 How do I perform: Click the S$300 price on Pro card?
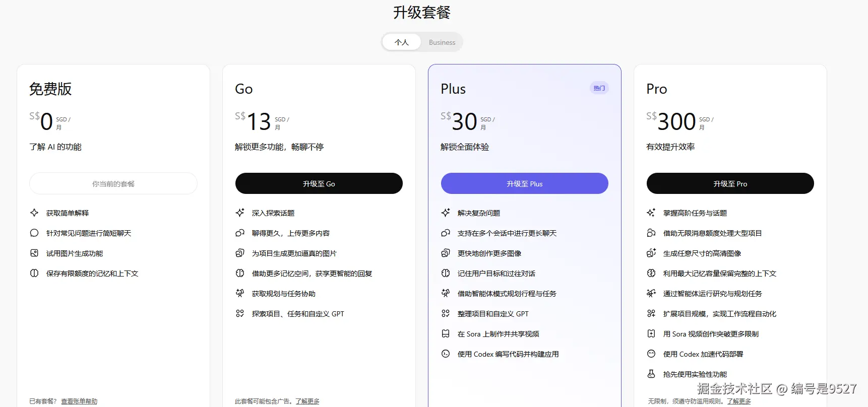click(671, 121)
